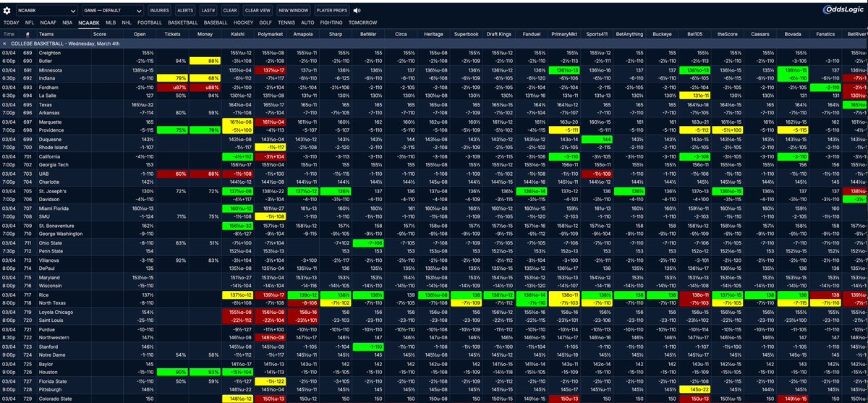Click the Draft Kings column header
This screenshot has height=403, width=868.
point(498,33)
